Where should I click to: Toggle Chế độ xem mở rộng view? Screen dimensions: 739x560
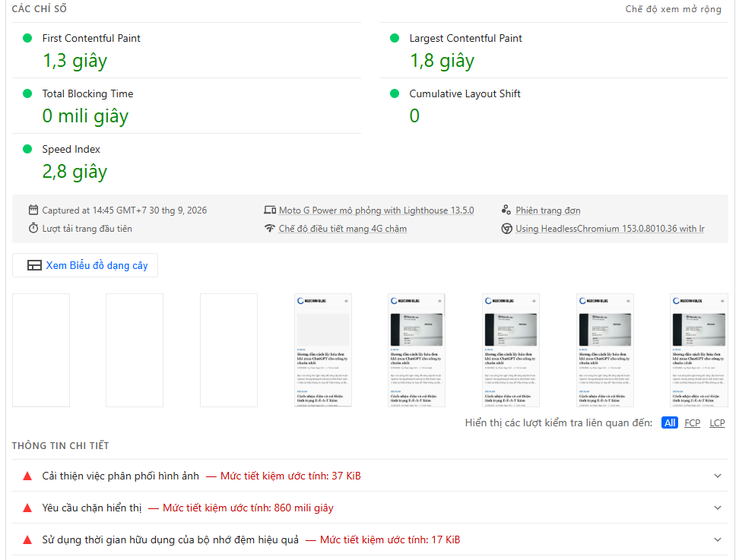(673, 9)
